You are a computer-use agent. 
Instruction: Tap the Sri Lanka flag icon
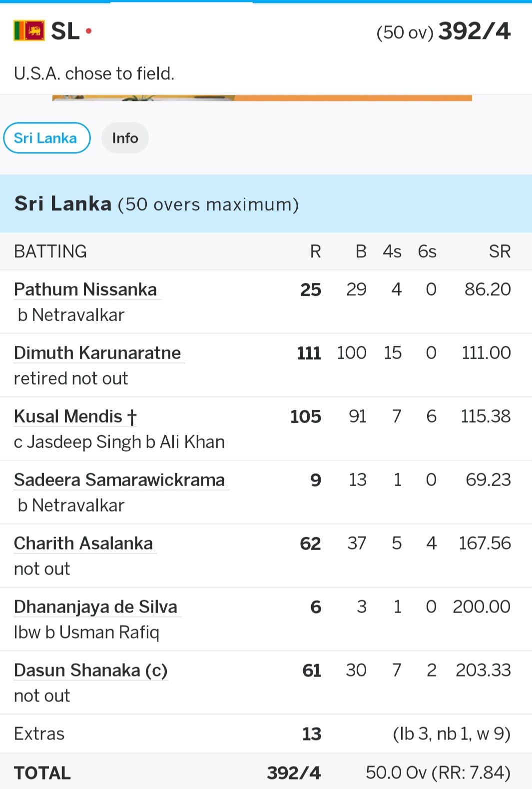pos(29,31)
